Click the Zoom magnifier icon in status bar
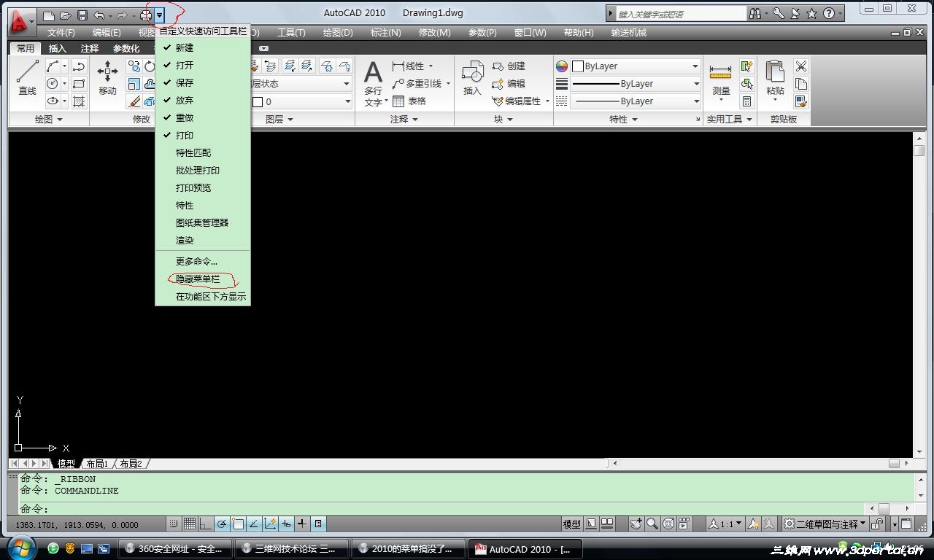 click(652, 524)
